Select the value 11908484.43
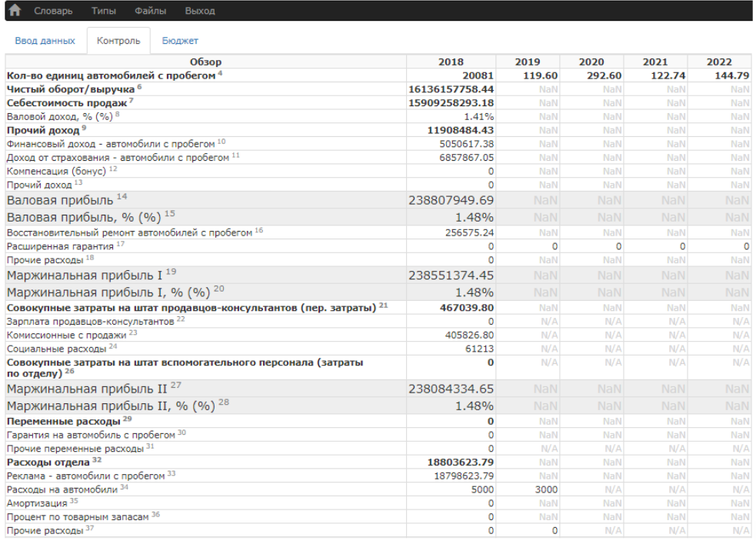The image size is (756, 541). click(461, 130)
